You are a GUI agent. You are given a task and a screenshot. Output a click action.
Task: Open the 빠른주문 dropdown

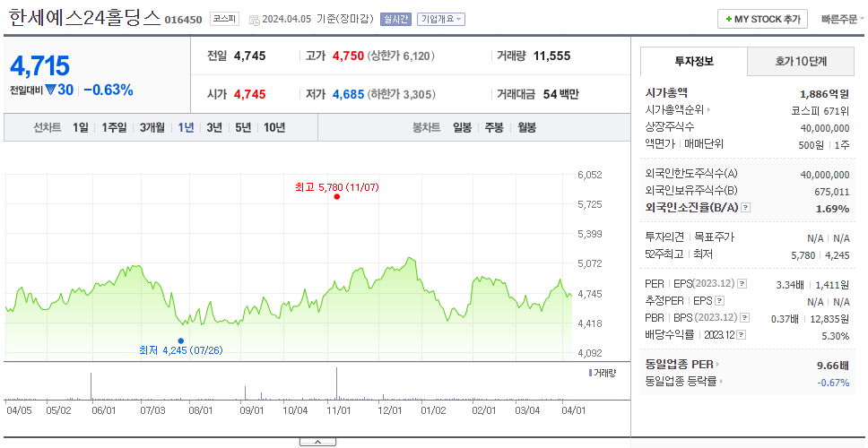click(x=843, y=20)
